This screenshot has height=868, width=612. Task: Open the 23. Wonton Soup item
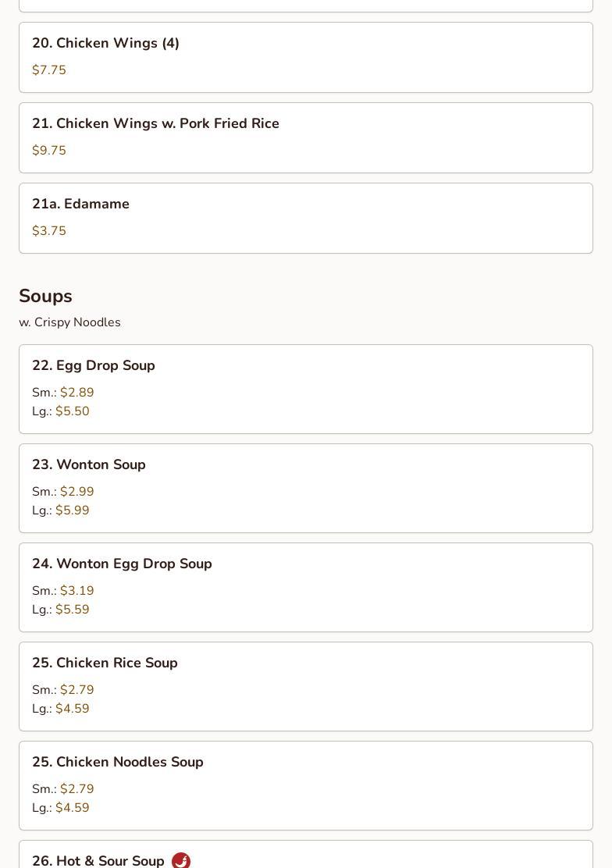click(89, 465)
